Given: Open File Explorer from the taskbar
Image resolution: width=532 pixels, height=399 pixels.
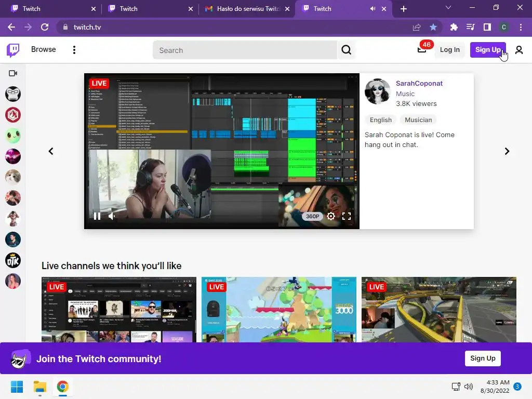Looking at the screenshot, I should [39, 387].
